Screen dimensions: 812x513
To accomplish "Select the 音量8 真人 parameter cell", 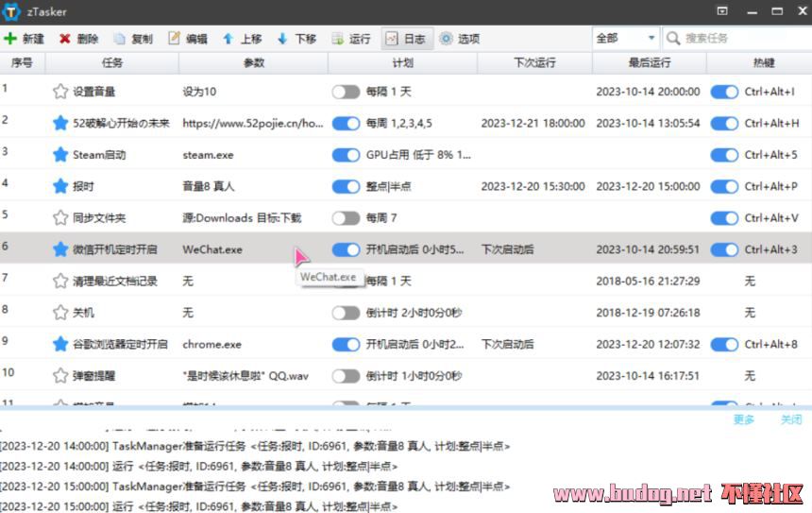I will tap(208, 186).
